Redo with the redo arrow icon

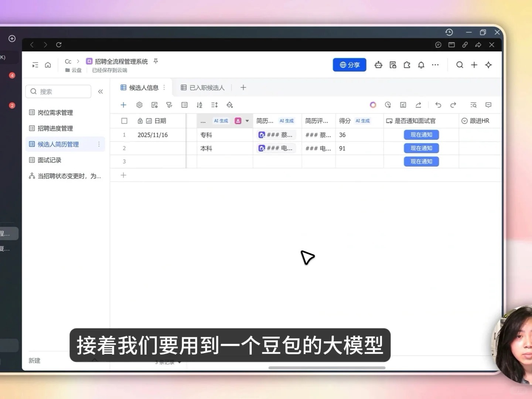point(453,105)
